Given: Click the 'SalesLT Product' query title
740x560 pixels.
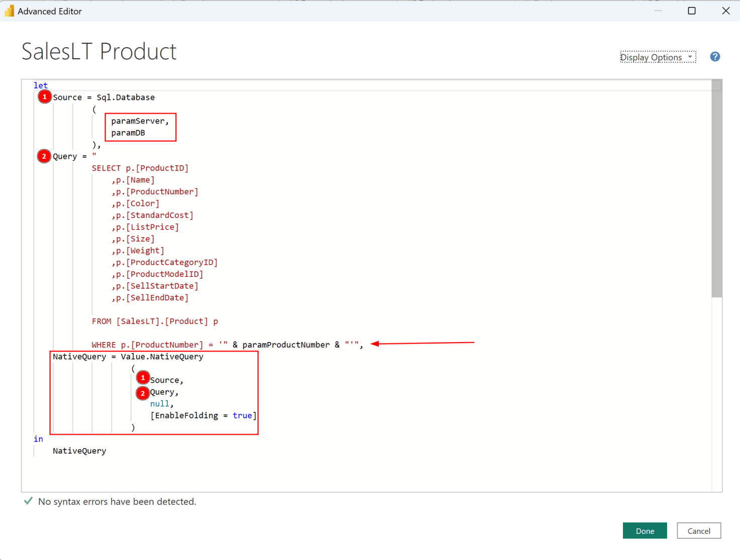Looking at the screenshot, I should click(x=99, y=51).
